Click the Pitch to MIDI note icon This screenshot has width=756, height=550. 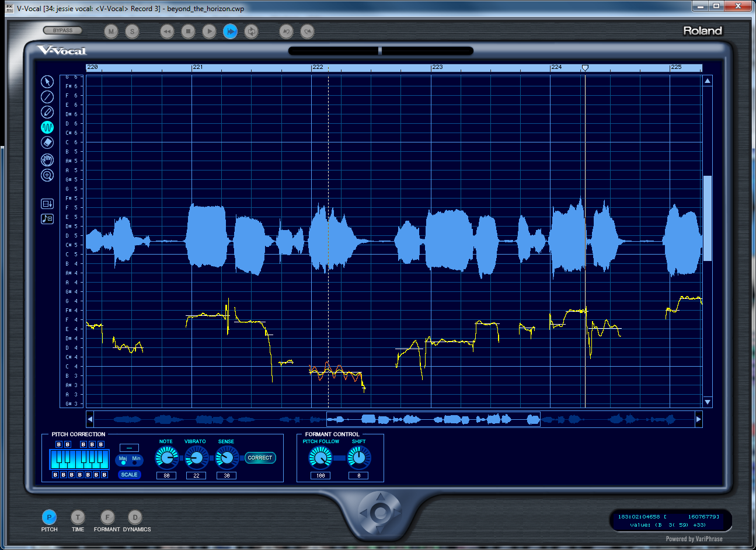click(x=47, y=218)
